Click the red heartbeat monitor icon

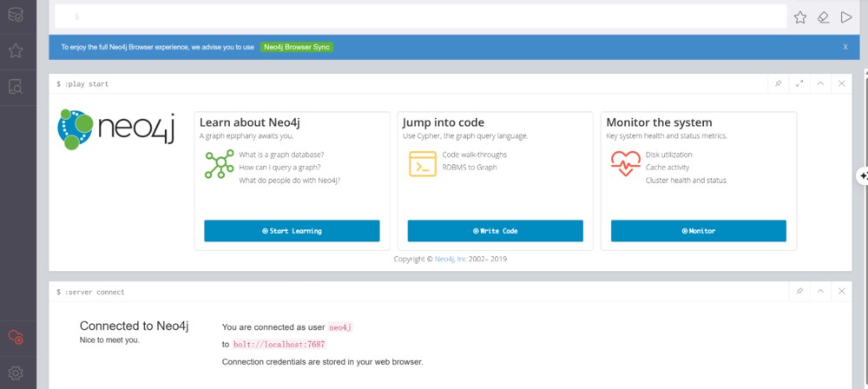(x=626, y=164)
